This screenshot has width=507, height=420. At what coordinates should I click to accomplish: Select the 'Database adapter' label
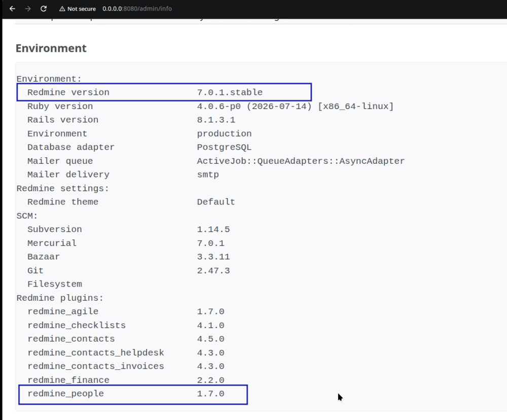pyautogui.click(x=71, y=148)
